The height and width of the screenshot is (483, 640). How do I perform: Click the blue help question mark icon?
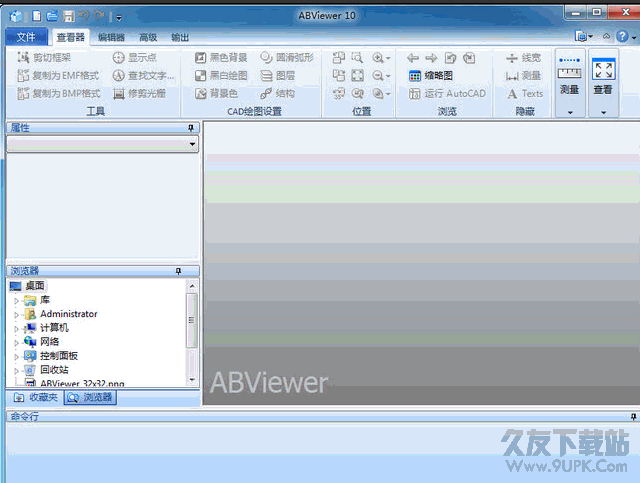(x=622, y=37)
